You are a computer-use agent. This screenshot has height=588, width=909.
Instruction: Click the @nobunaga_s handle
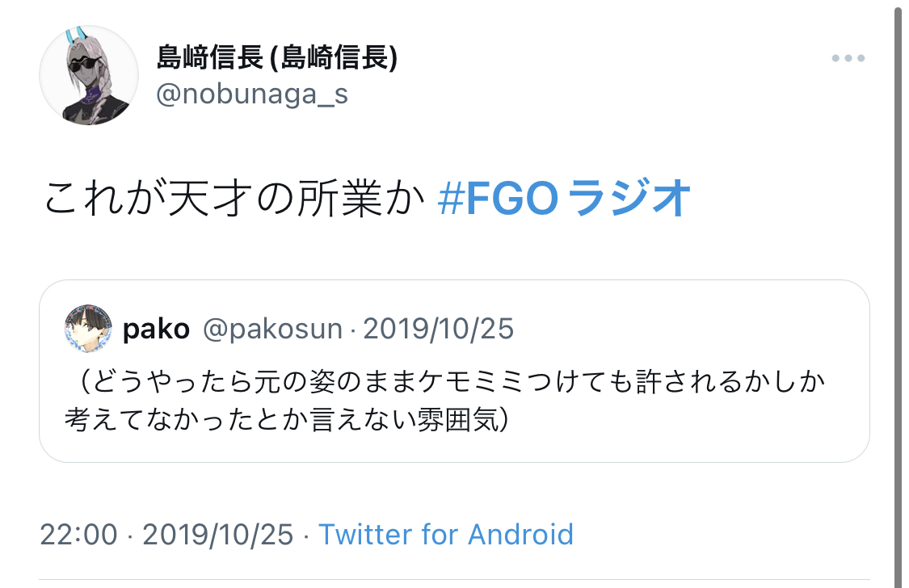[251, 94]
